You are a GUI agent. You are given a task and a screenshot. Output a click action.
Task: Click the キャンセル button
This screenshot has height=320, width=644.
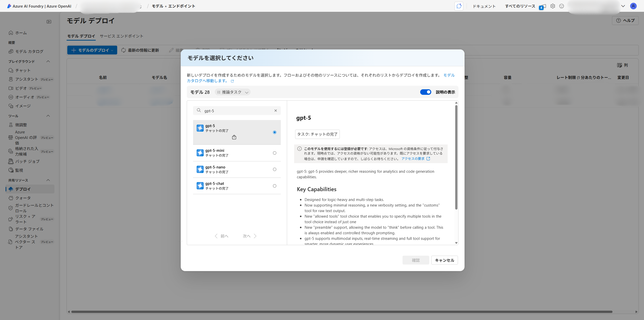[x=444, y=260]
